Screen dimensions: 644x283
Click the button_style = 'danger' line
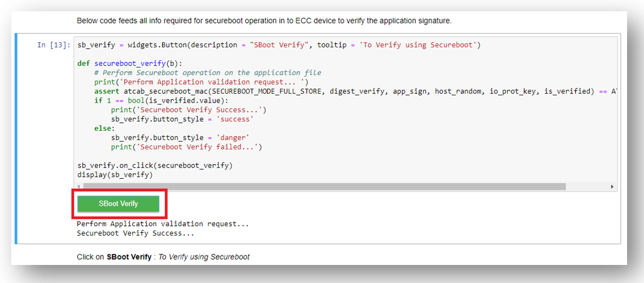pos(180,138)
